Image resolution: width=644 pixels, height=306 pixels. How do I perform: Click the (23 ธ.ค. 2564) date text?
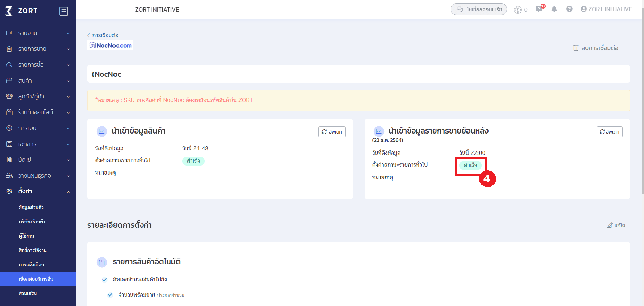click(388, 140)
